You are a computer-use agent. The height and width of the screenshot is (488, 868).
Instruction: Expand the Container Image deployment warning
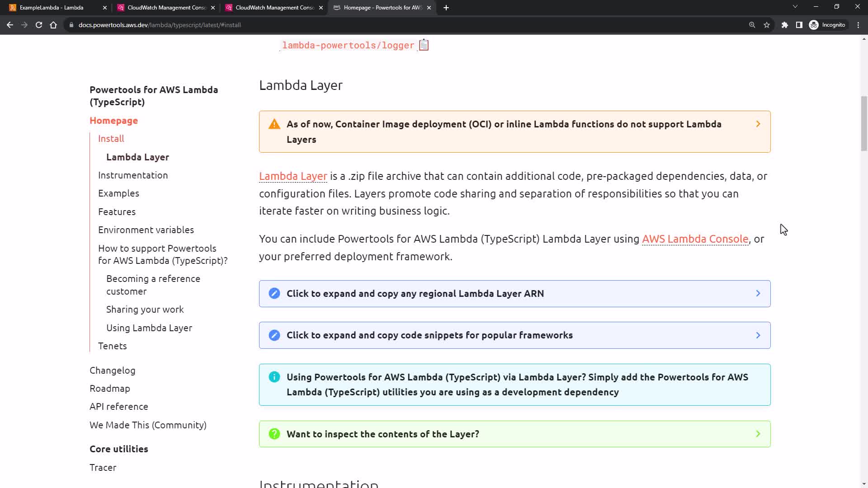[x=514, y=131]
